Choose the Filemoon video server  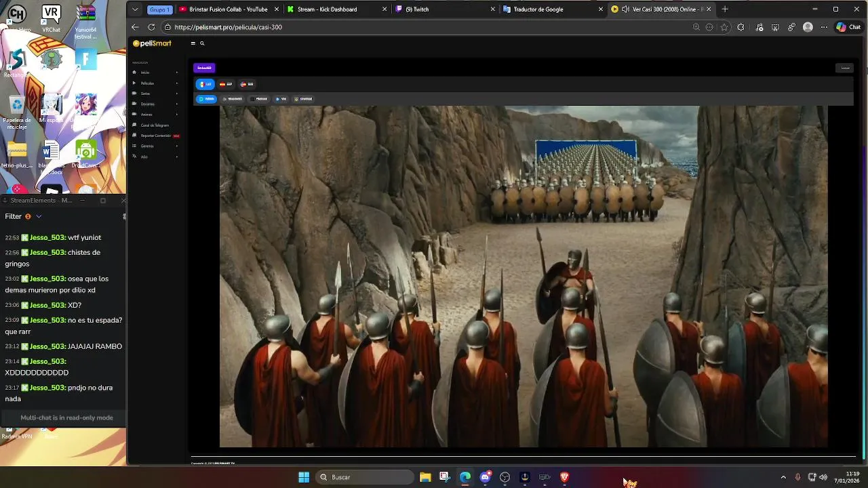(259, 99)
